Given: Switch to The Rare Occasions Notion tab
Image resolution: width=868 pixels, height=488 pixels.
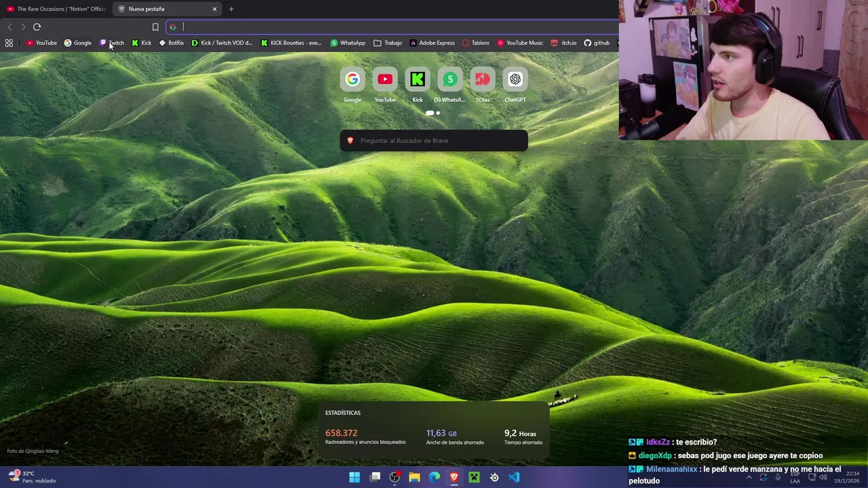Looking at the screenshot, I should [x=56, y=9].
